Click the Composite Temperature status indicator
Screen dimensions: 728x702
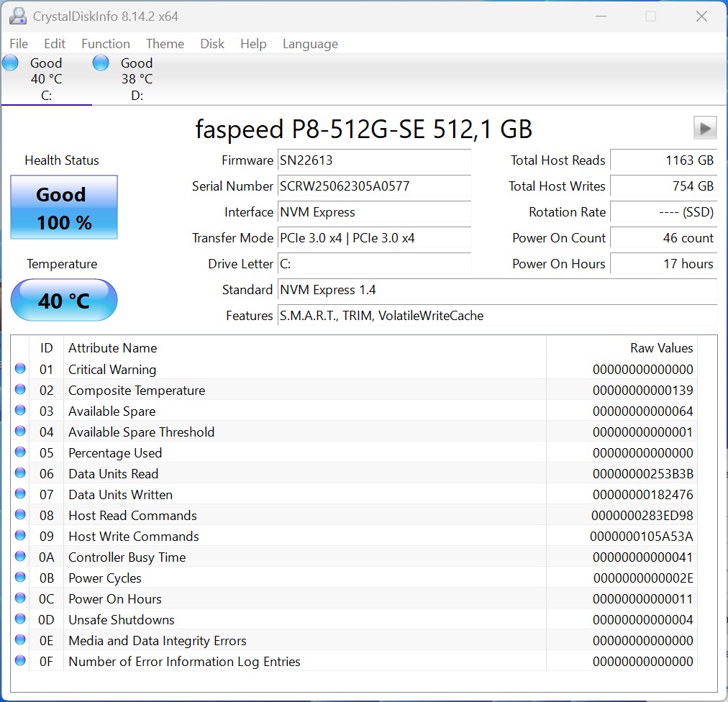click(20, 390)
